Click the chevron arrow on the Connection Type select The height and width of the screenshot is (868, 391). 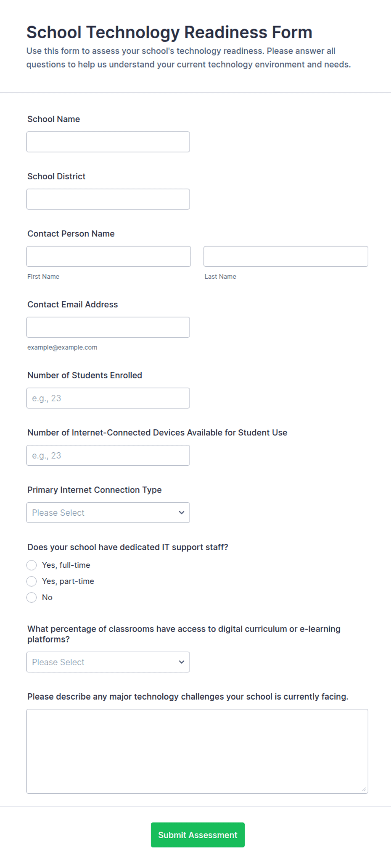pyautogui.click(x=182, y=513)
